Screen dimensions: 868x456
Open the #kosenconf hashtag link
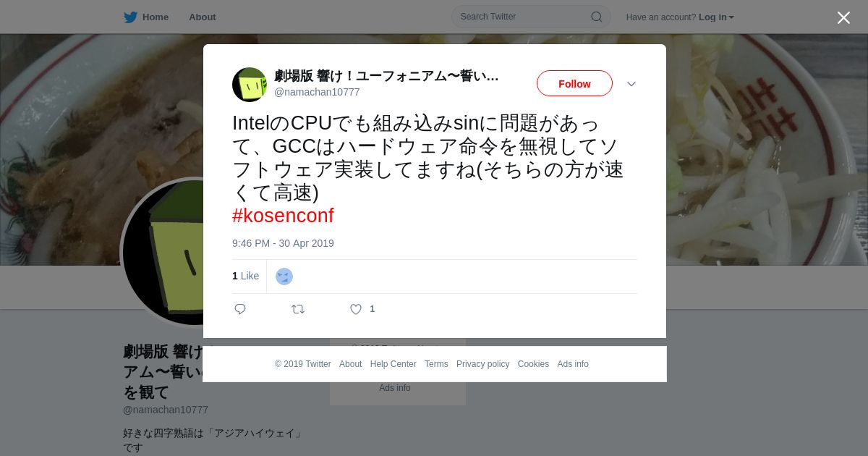(283, 216)
